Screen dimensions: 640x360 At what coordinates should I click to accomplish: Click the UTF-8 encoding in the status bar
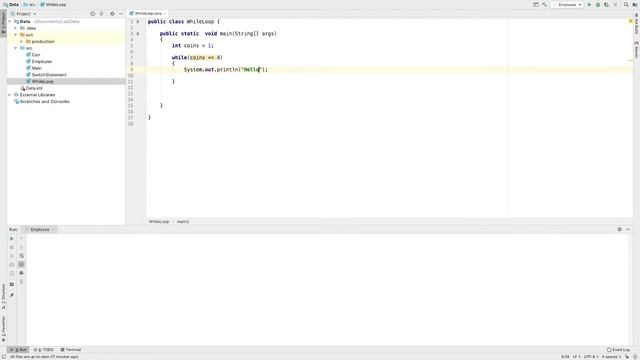(591, 357)
